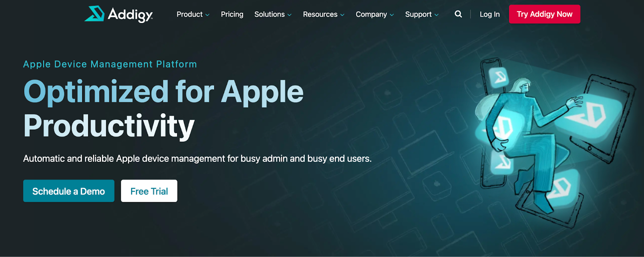
Task: Start a Free Trial
Action: coord(149,191)
